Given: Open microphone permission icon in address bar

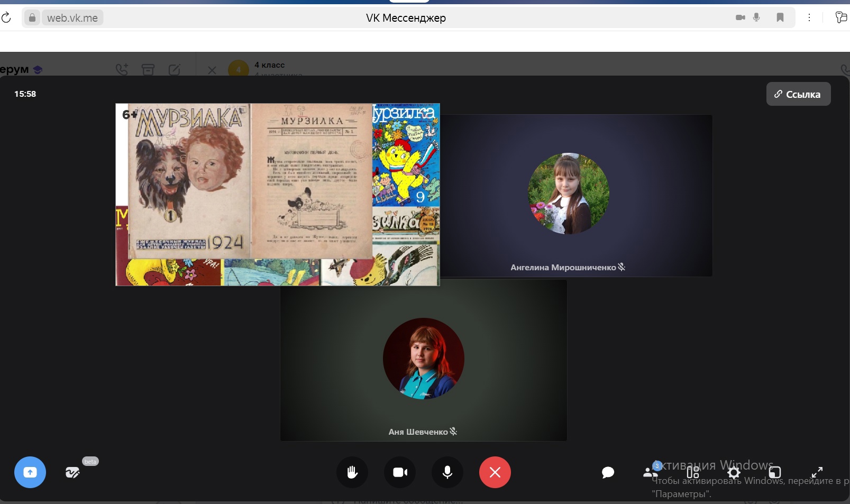Looking at the screenshot, I should (x=756, y=17).
